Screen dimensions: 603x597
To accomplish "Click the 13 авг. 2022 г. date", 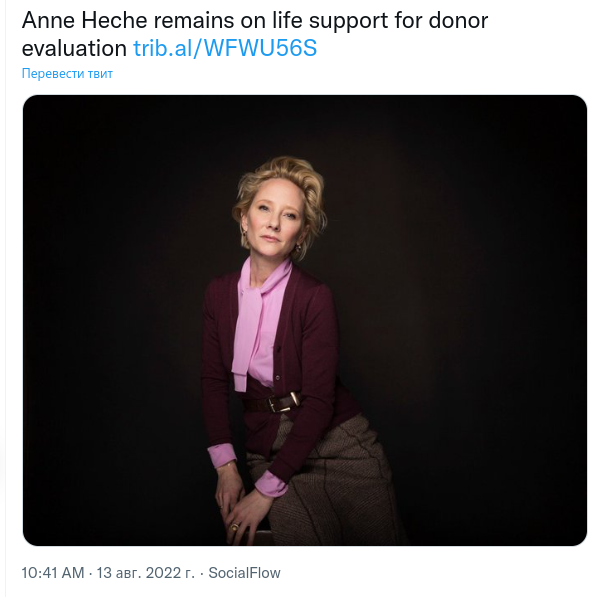I will click(145, 573).
